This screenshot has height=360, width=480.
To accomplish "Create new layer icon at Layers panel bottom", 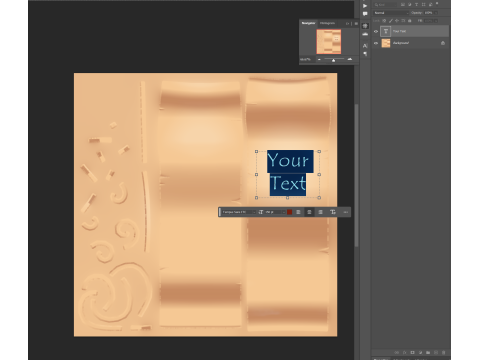I will coord(436,352).
